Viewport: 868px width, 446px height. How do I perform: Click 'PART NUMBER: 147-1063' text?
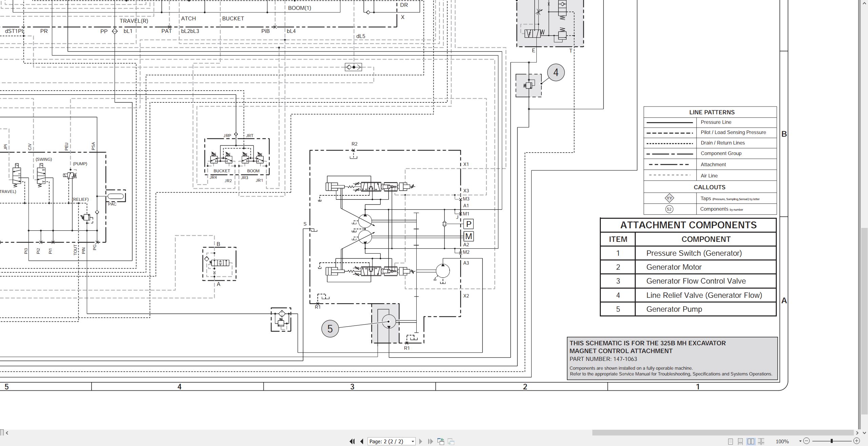(x=603, y=359)
